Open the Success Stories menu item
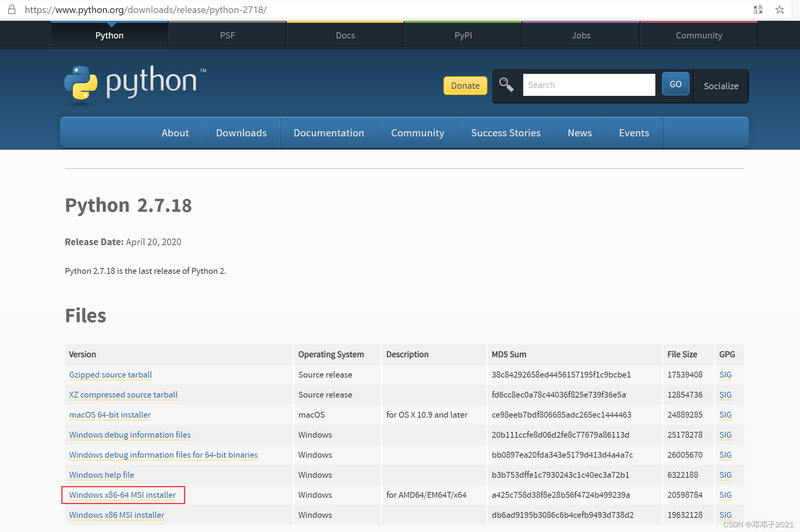The image size is (800, 532). (506, 133)
